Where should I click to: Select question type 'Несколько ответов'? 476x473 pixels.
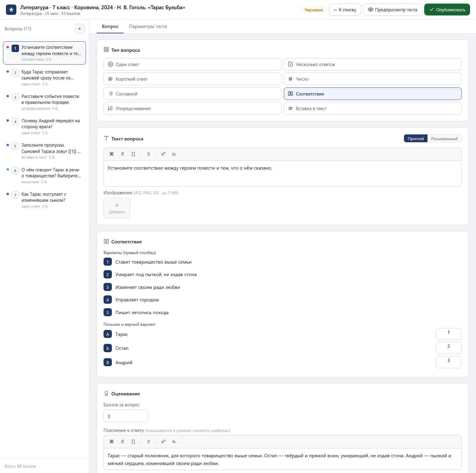372,64
